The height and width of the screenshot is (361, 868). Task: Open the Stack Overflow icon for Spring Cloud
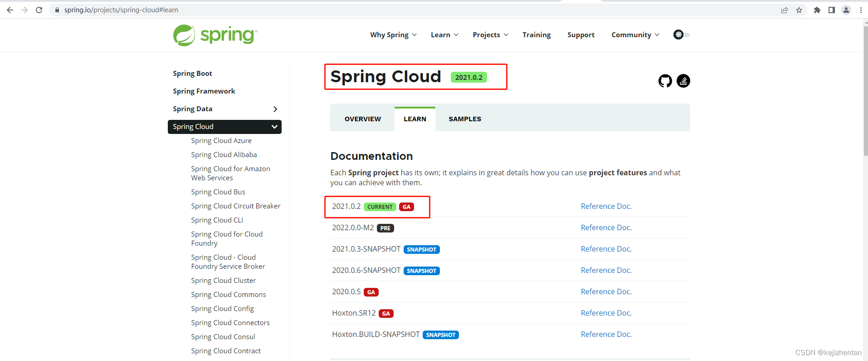click(x=683, y=81)
